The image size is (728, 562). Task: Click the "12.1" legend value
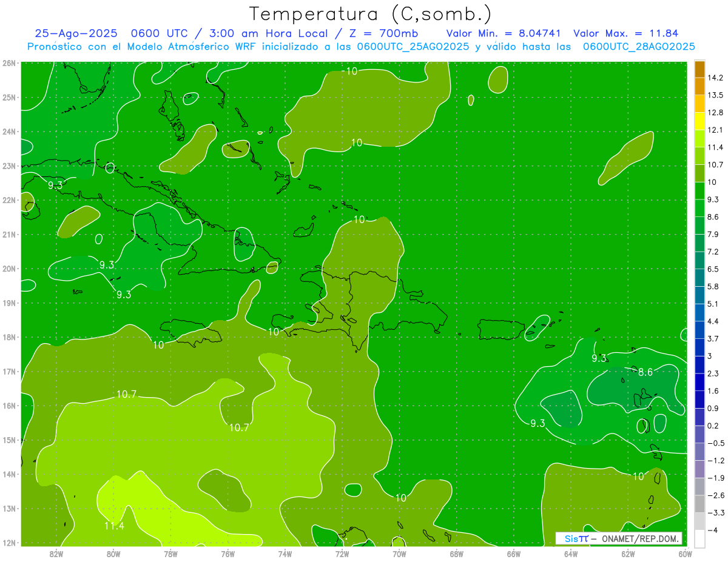coord(716,130)
